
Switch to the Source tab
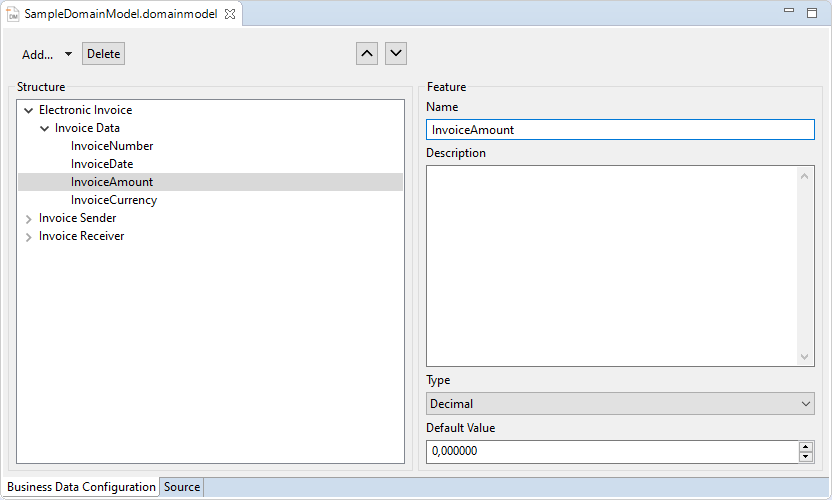pos(182,487)
